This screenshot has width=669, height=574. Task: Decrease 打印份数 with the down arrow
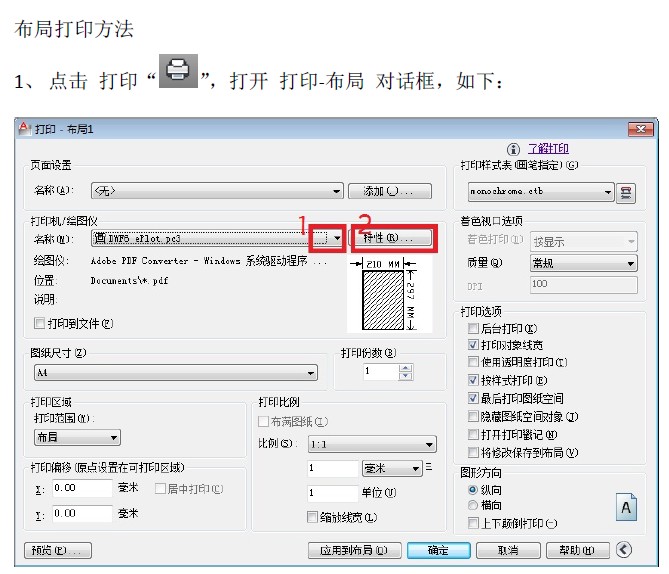tap(405, 376)
